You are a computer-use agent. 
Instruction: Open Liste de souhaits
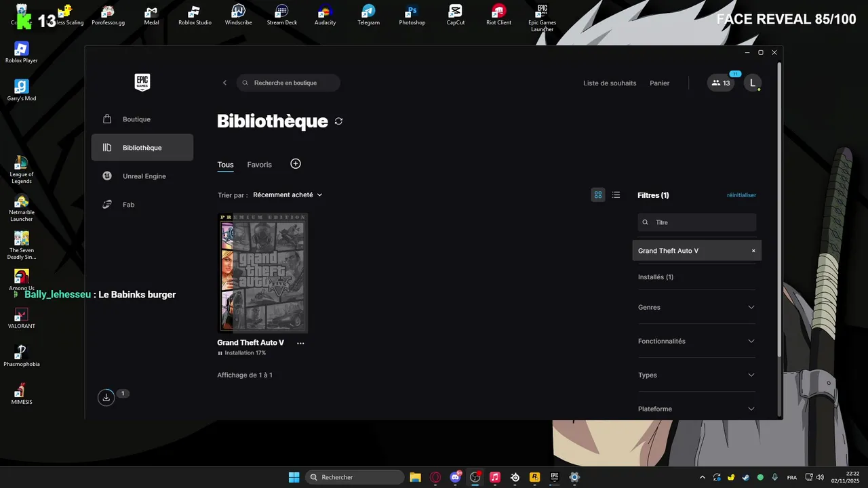pos(610,83)
